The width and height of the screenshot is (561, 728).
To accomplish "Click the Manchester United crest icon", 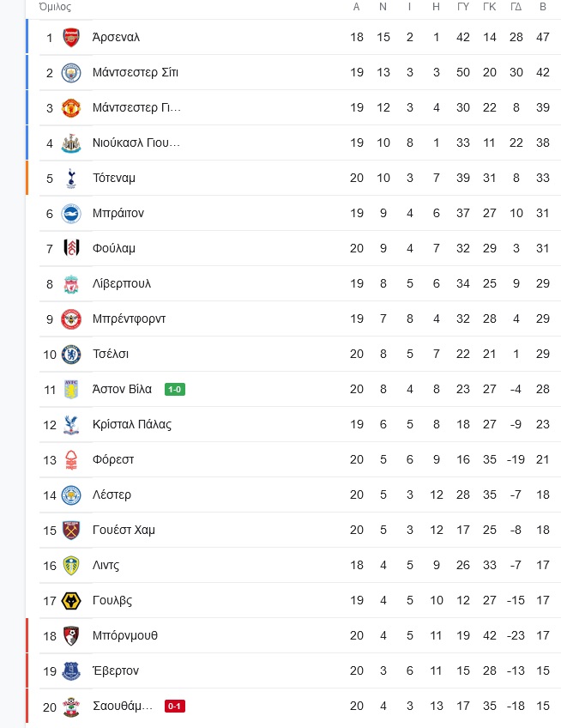I will pos(71,108).
